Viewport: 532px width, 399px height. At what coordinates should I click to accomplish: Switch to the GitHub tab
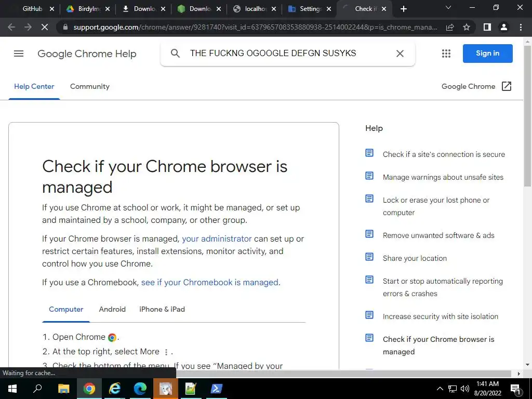[x=32, y=9]
